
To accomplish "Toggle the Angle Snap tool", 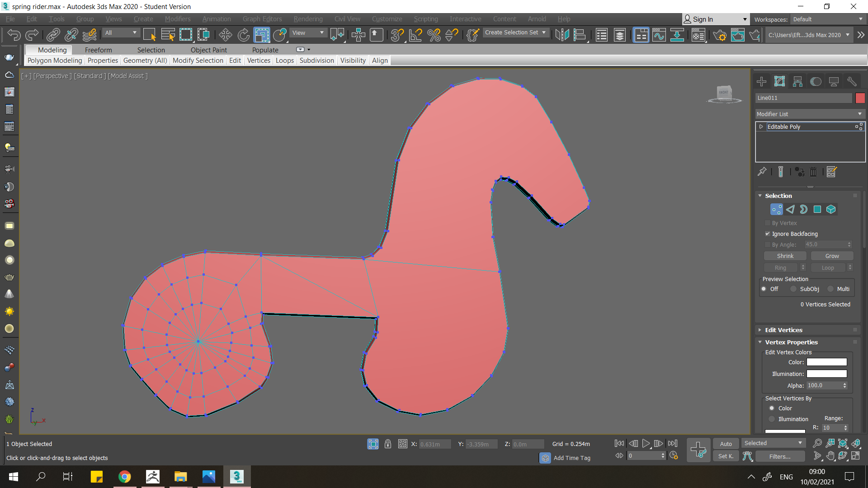I will 415,35.
